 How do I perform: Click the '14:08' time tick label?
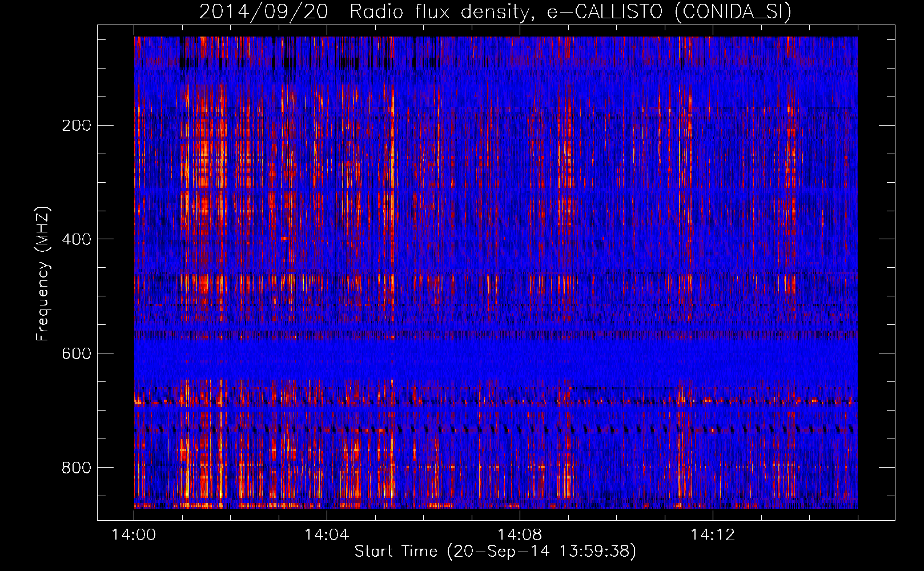click(520, 535)
